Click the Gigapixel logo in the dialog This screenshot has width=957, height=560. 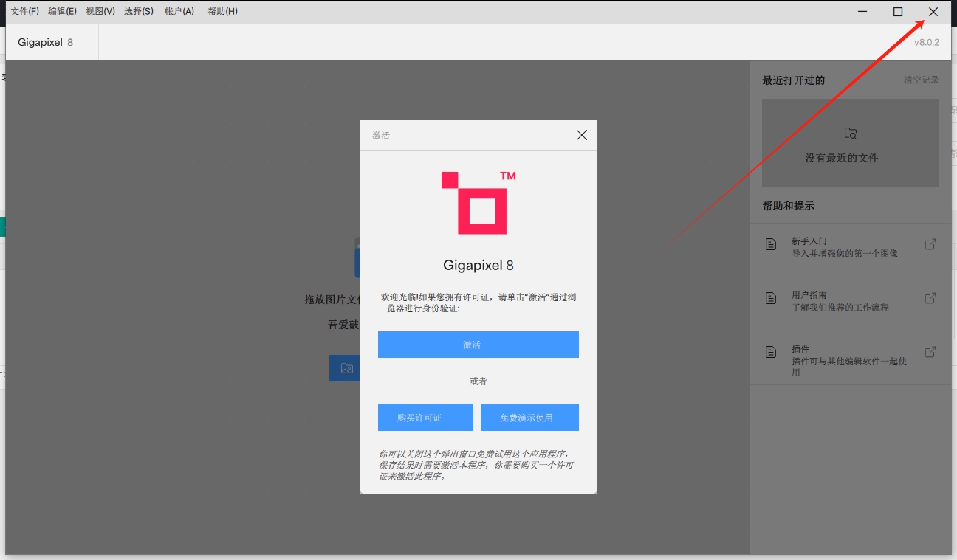(x=478, y=203)
